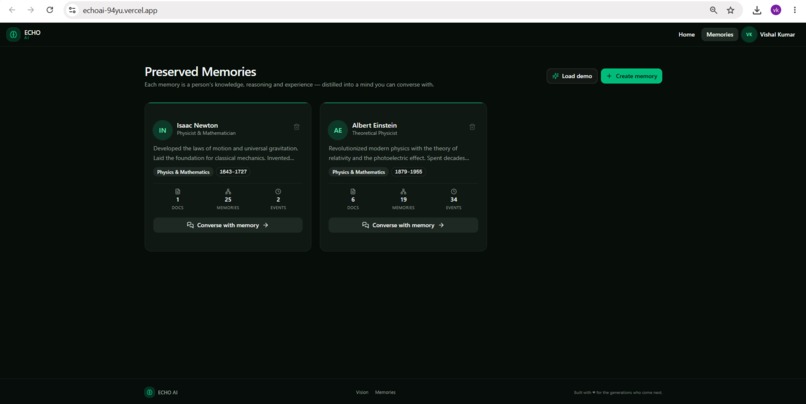This screenshot has height=404, width=806.
Task: Click the Isaac Newton card title
Action: point(197,125)
